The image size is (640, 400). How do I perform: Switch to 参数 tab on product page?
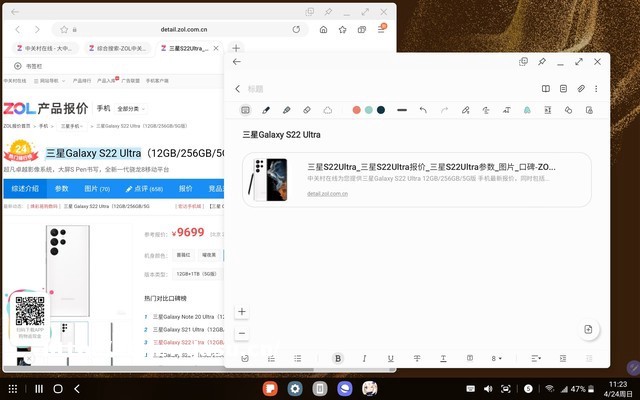click(62, 188)
